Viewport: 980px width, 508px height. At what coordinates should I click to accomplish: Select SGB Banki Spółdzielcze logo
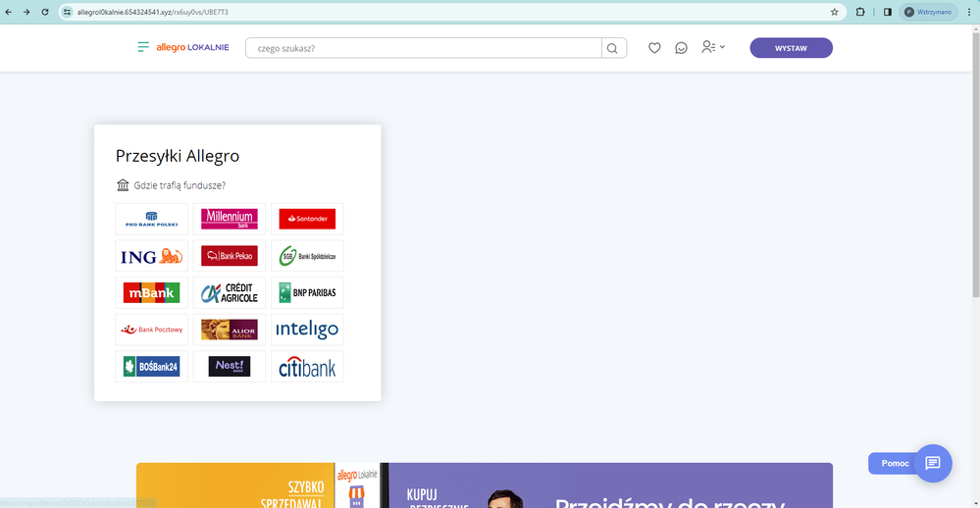coord(307,256)
